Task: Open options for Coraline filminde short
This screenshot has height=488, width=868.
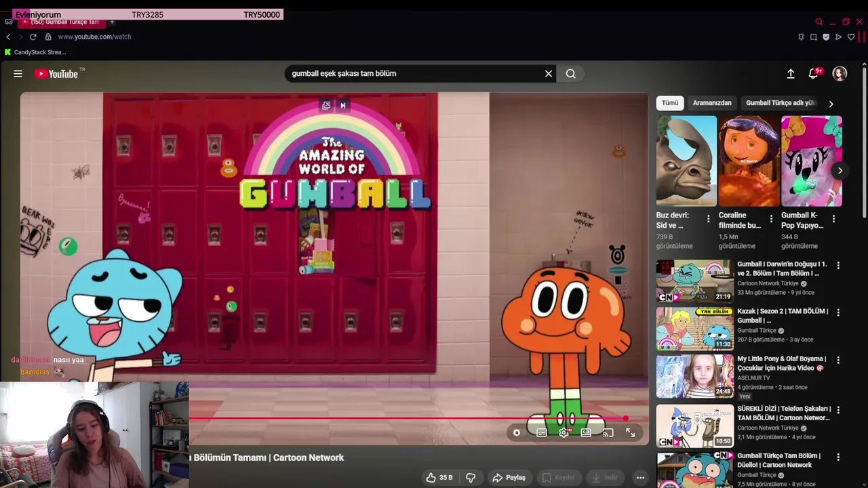Action: coord(770,219)
